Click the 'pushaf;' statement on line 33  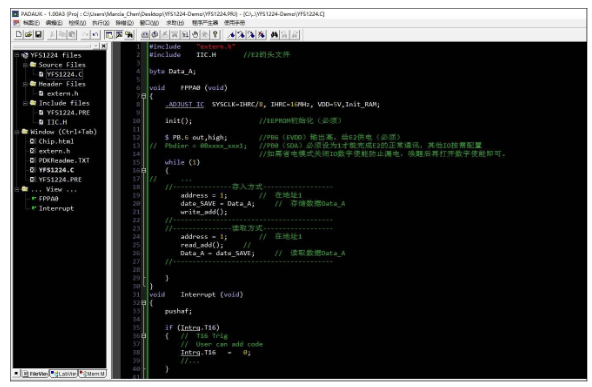[x=178, y=311]
